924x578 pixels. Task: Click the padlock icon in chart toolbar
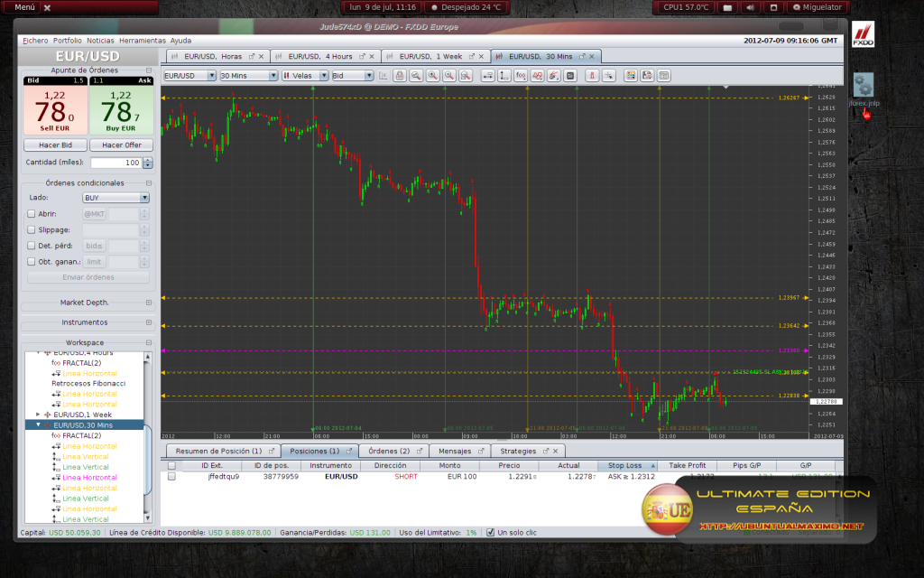(400, 76)
